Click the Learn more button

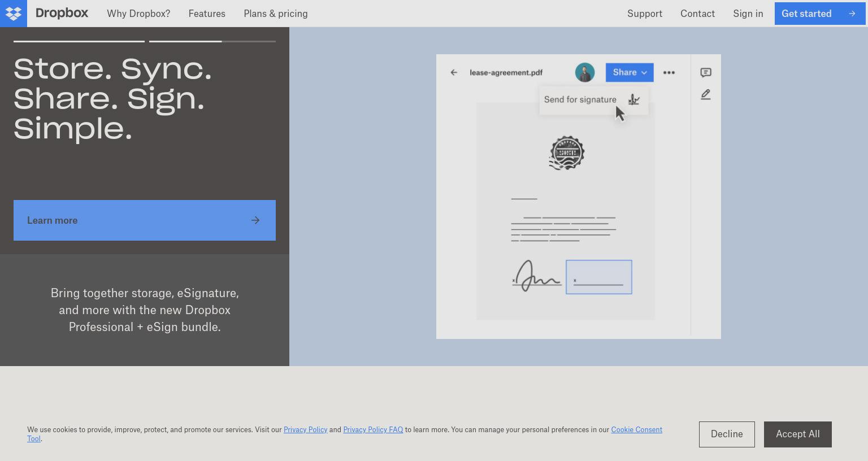145,220
